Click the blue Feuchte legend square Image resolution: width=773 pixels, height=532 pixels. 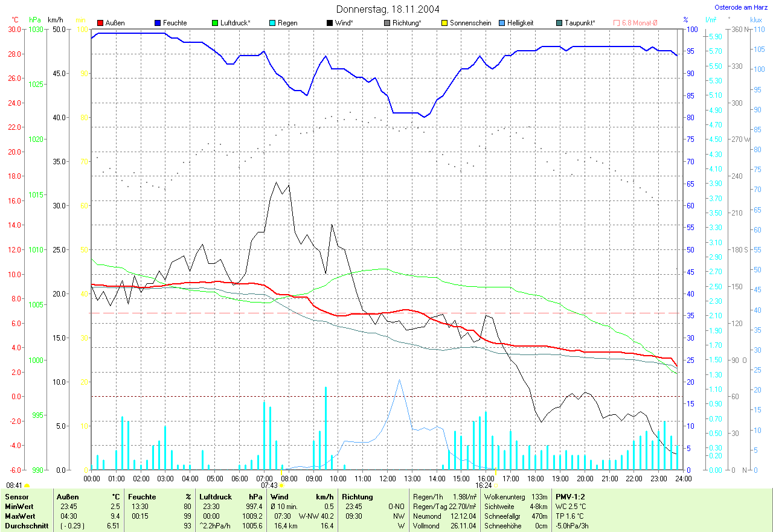pyautogui.click(x=158, y=23)
